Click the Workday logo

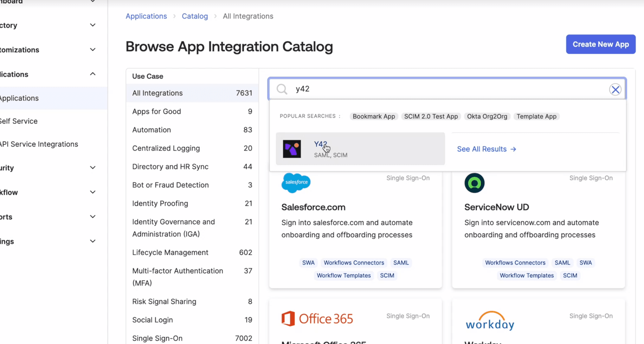[490, 321]
